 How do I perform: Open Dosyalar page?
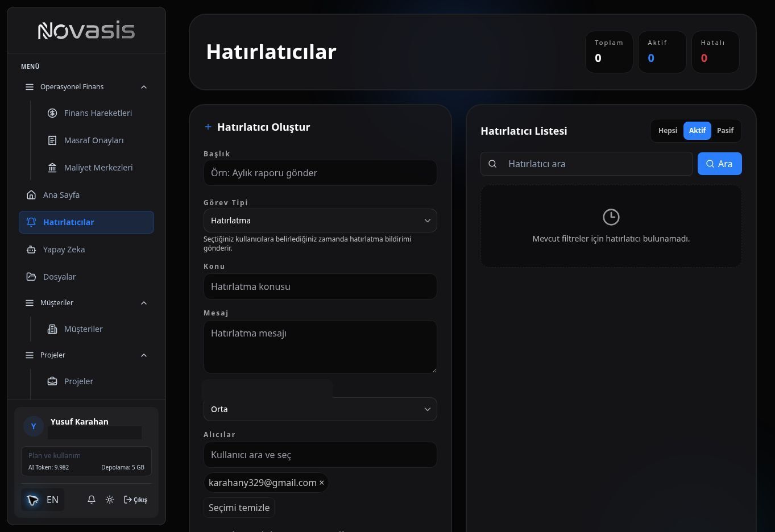[86, 277]
